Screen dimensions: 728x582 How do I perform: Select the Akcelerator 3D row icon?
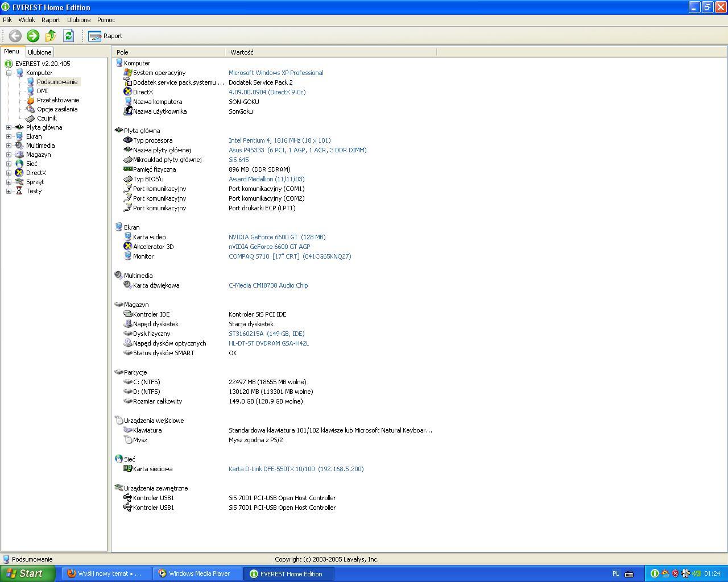click(128, 247)
